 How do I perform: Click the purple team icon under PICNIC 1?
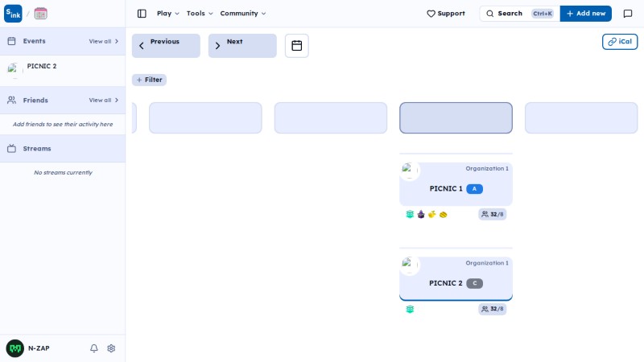tap(421, 214)
